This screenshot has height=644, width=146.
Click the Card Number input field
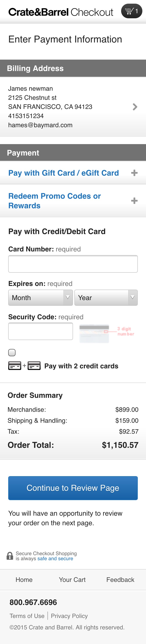(x=73, y=264)
